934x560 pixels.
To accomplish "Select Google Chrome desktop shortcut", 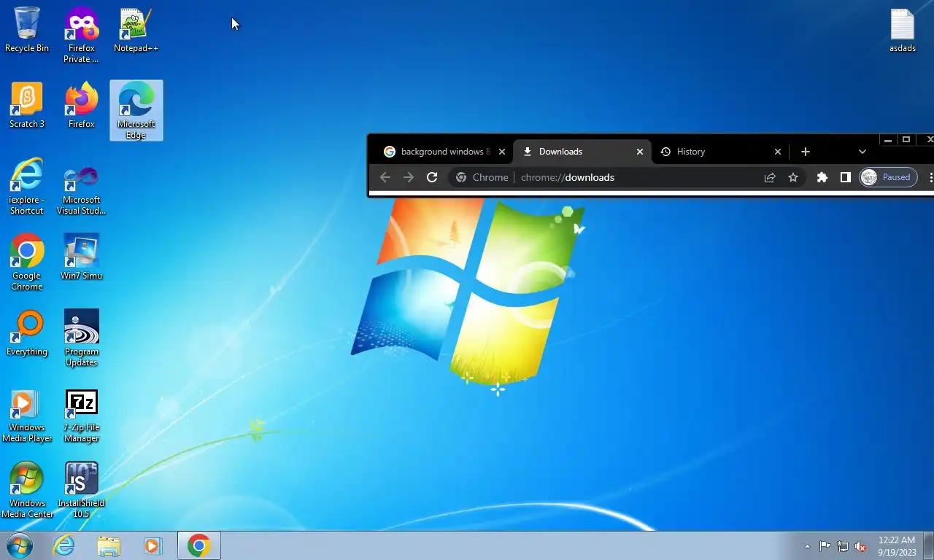I will pyautogui.click(x=27, y=262).
